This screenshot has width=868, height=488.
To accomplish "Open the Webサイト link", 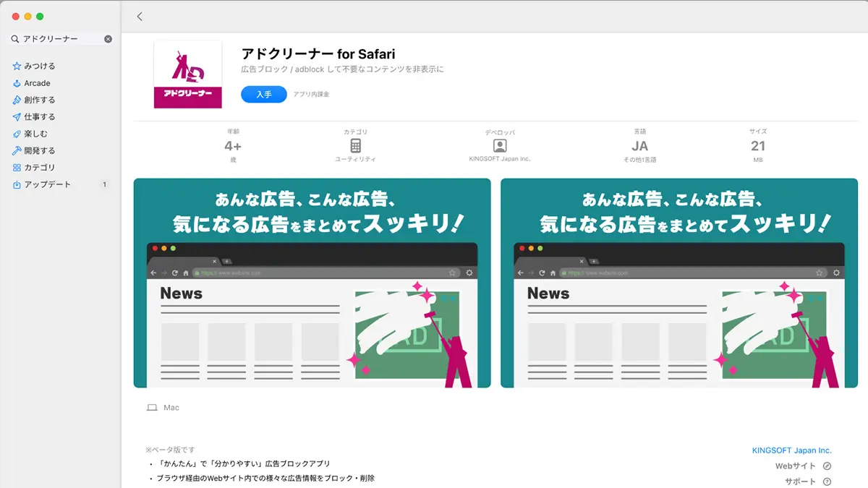I will point(795,466).
